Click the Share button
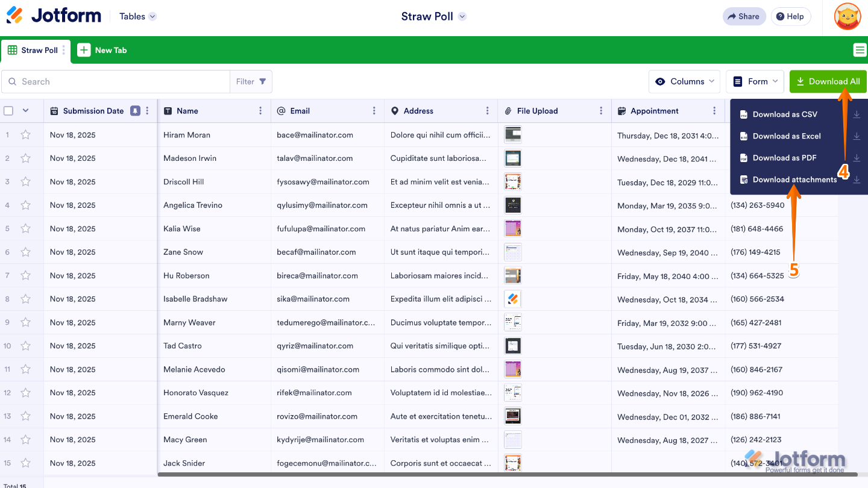Viewport: 868px width, 488px height. point(744,16)
